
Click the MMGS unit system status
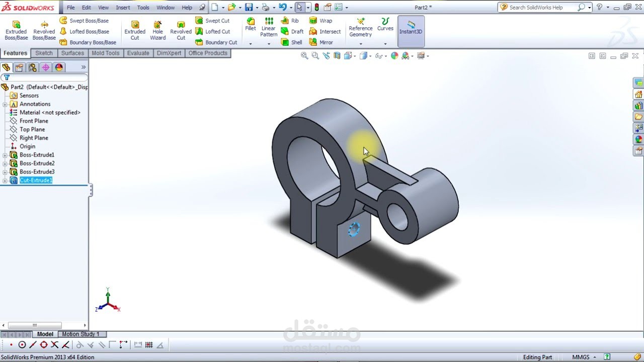pos(581,357)
